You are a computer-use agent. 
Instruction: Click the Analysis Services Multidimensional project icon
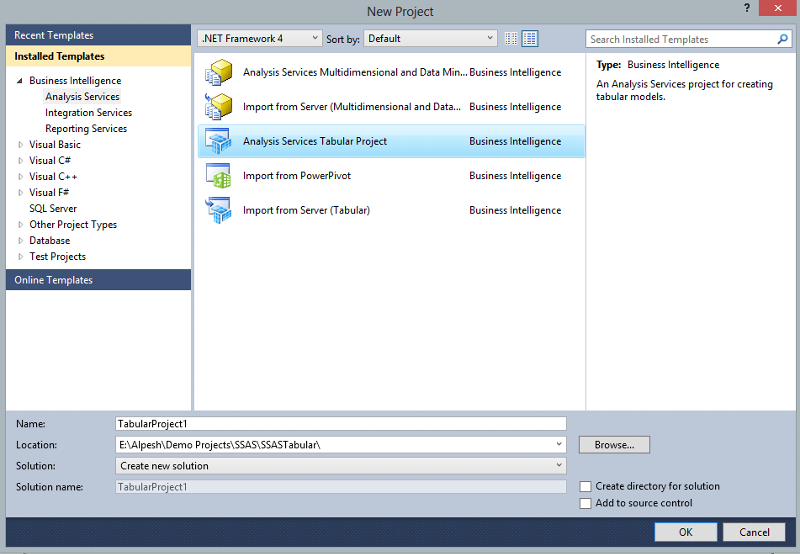tap(218, 72)
